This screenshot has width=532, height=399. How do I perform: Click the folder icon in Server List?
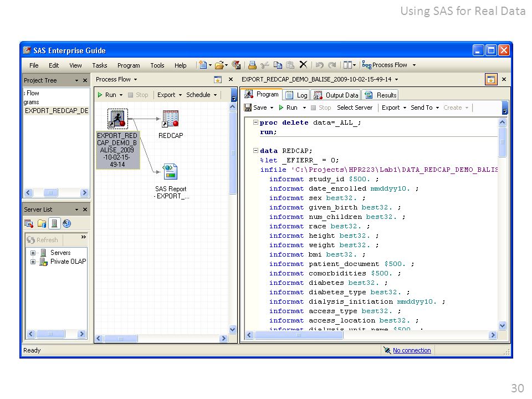42,223
